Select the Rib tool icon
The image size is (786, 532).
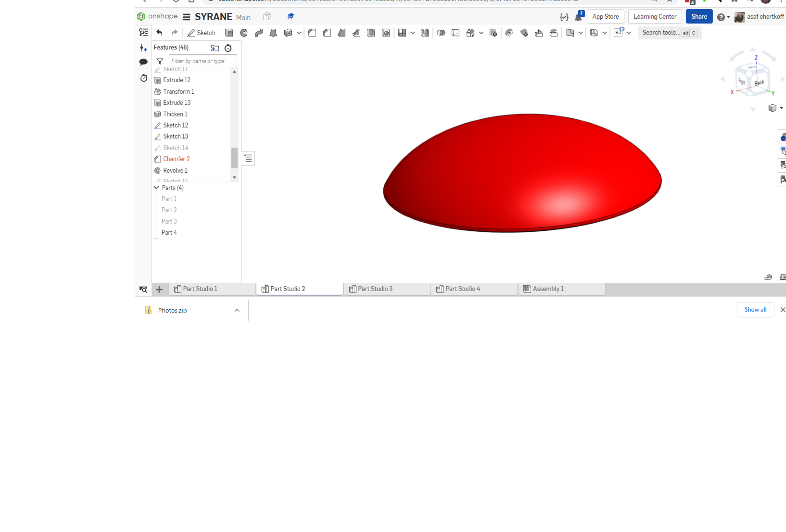pos(356,33)
